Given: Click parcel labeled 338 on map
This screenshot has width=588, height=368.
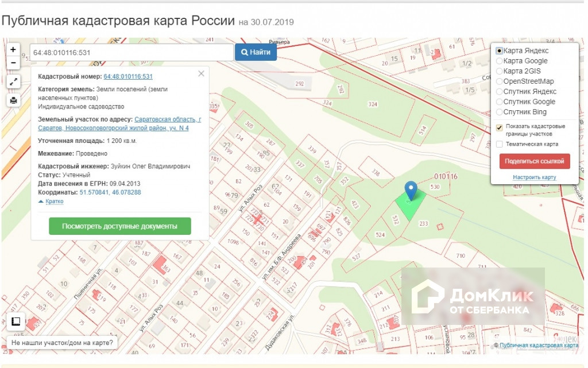Looking at the screenshot, I should (x=376, y=172).
